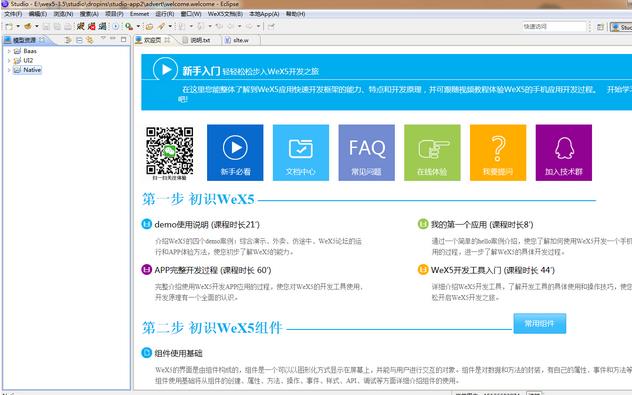This screenshot has width=632, height=395.
Task: Click the search toolbar icon
Action: (129, 26)
